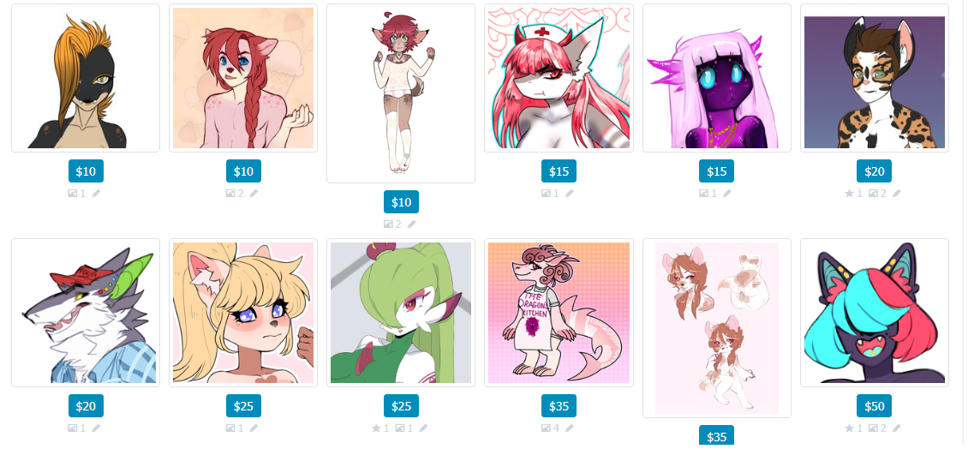Click star icon under cyan-pink haired character
980x473 pixels.
point(850,428)
